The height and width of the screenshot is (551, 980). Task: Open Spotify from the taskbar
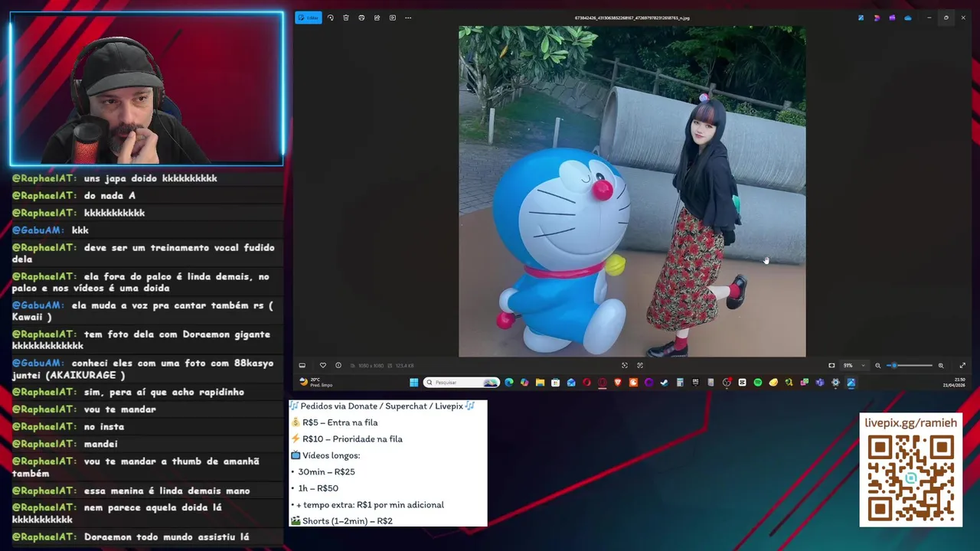tap(758, 382)
